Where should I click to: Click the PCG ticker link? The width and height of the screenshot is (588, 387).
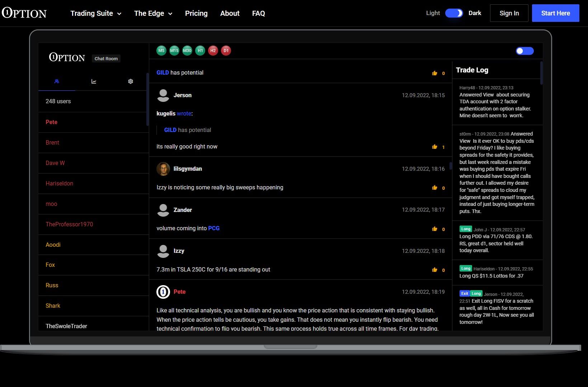tap(214, 228)
